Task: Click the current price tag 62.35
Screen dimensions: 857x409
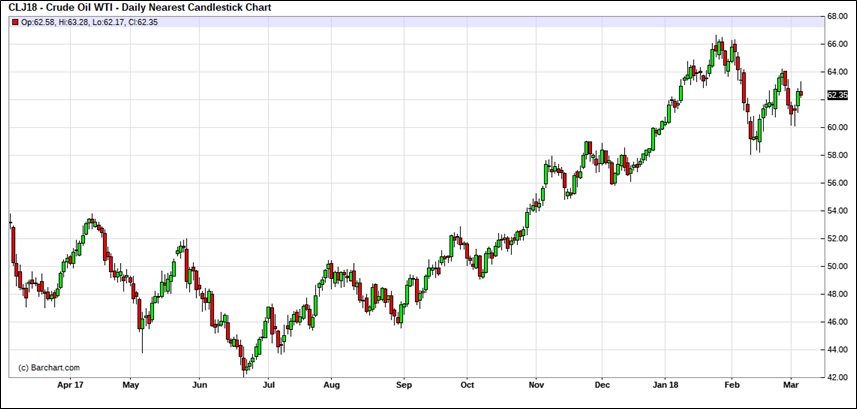Action: pos(837,95)
